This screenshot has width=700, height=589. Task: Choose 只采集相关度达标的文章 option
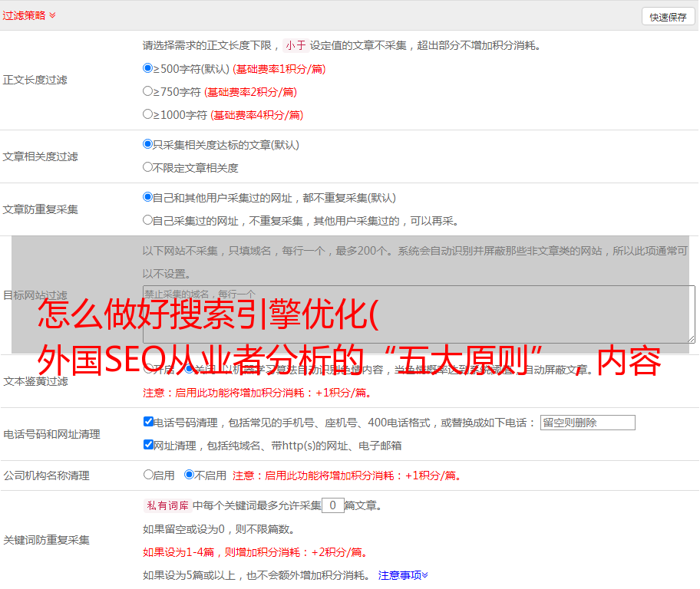pyautogui.click(x=148, y=144)
